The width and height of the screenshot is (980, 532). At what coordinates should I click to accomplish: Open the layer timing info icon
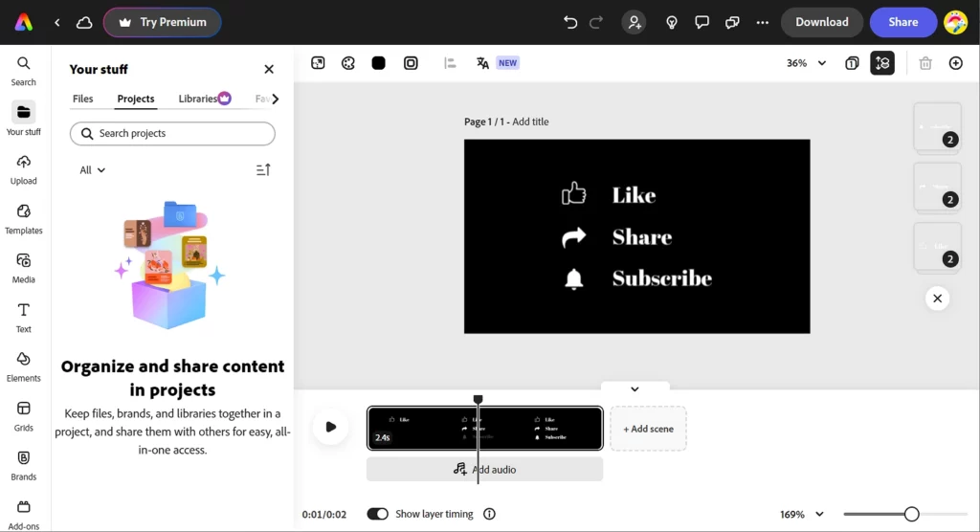click(x=489, y=514)
